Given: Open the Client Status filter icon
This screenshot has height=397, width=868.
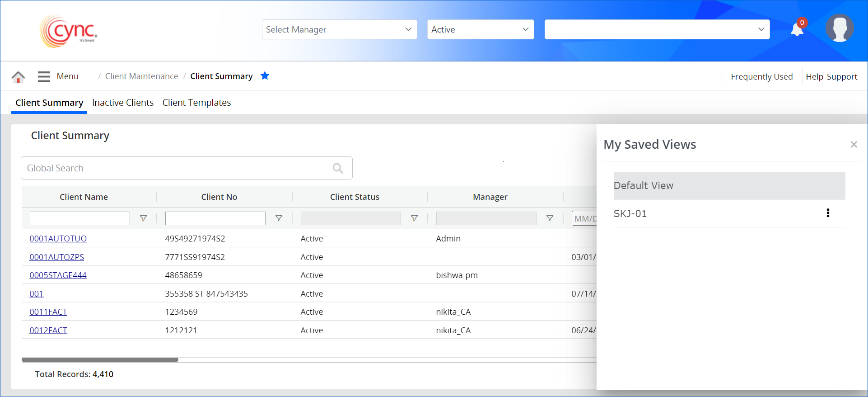Looking at the screenshot, I should click(x=414, y=218).
